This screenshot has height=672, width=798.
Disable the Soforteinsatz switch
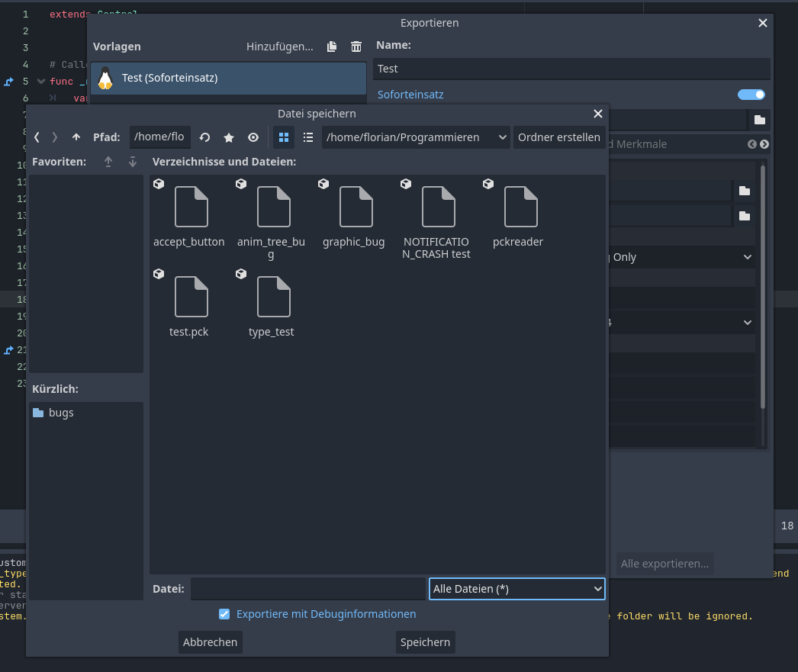751,94
